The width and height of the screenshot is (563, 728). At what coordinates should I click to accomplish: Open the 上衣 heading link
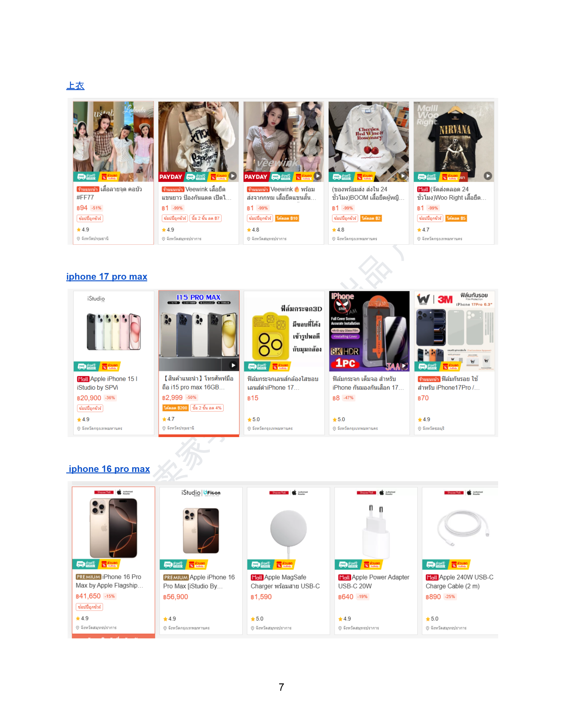click(x=75, y=86)
